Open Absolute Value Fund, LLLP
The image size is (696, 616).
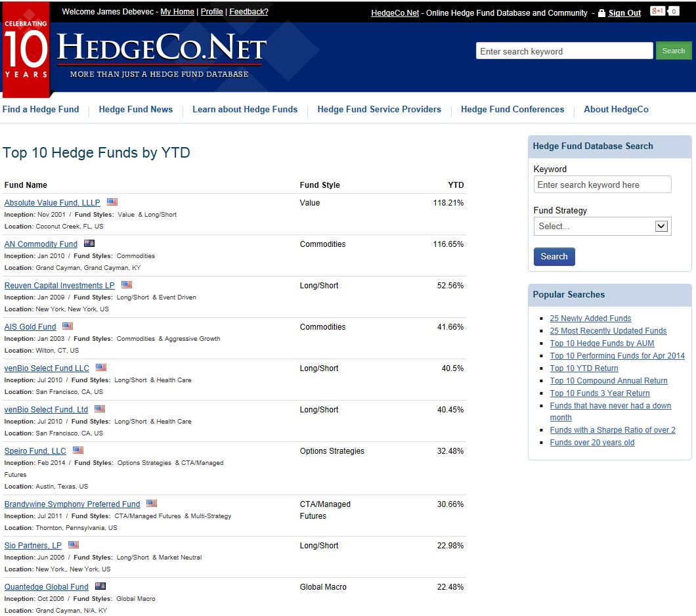(x=53, y=203)
